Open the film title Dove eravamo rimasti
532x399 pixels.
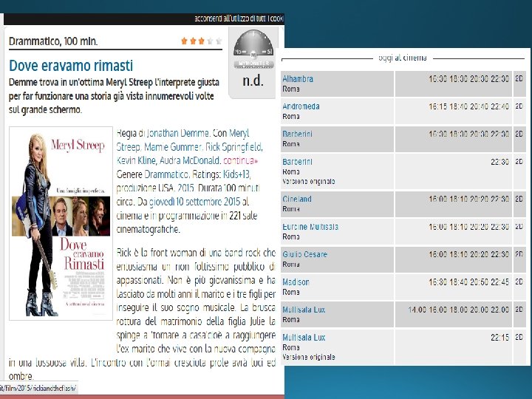click(x=71, y=66)
